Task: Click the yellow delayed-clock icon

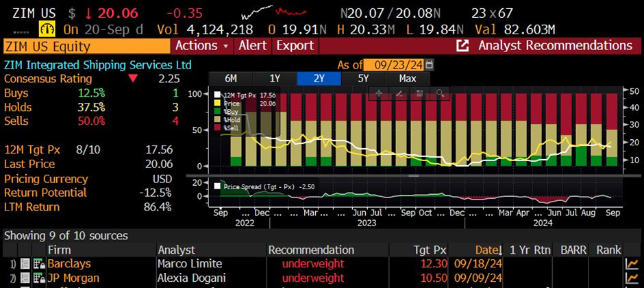Action: coord(48,29)
